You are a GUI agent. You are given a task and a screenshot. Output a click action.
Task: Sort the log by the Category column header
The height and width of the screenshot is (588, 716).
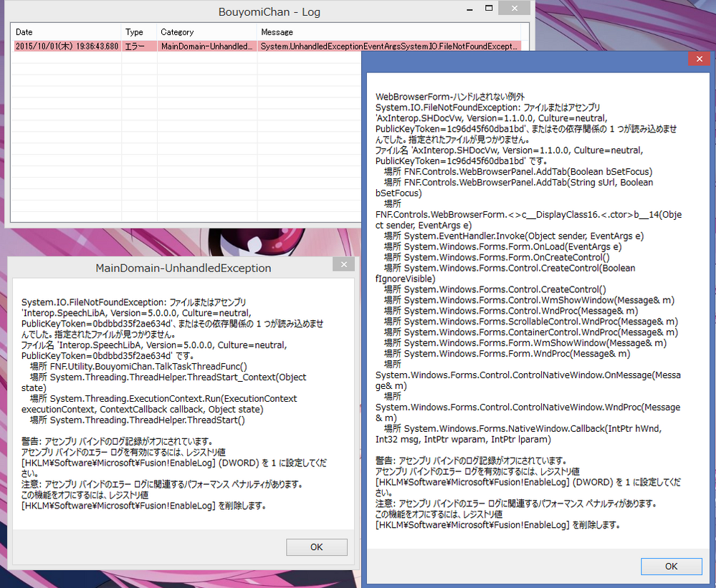pyautogui.click(x=207, y=32)
